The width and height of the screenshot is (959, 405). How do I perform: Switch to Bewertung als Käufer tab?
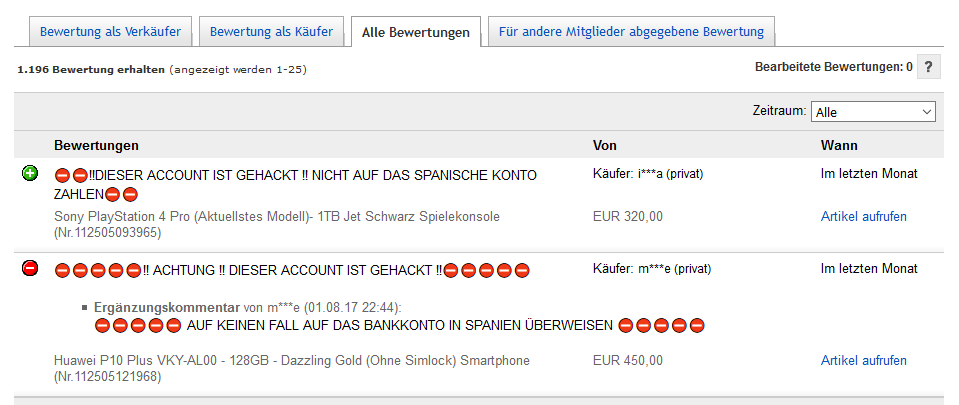(x=272, y=31)
